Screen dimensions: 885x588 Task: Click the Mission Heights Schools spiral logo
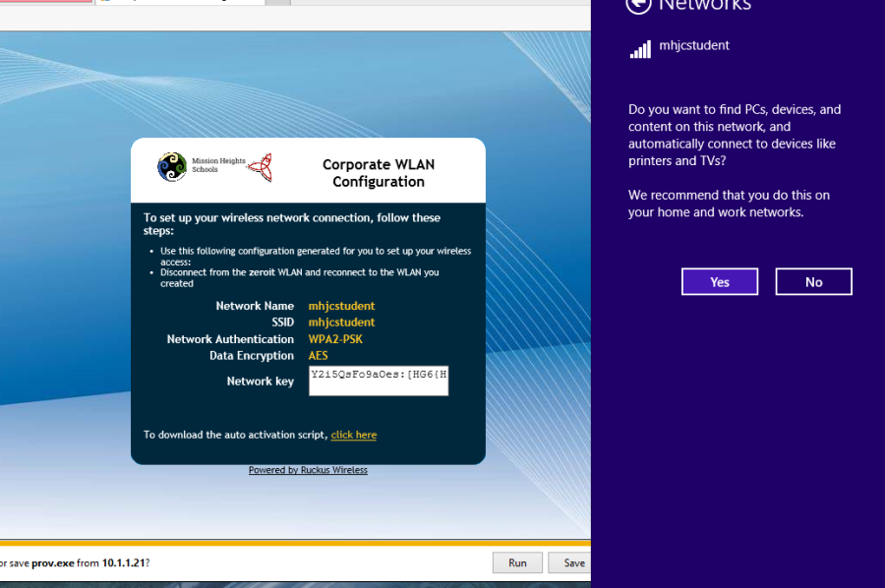(172, 167)
